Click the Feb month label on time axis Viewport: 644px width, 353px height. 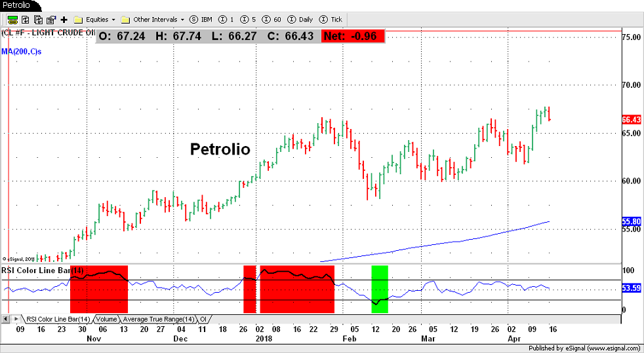pos(349,339)
